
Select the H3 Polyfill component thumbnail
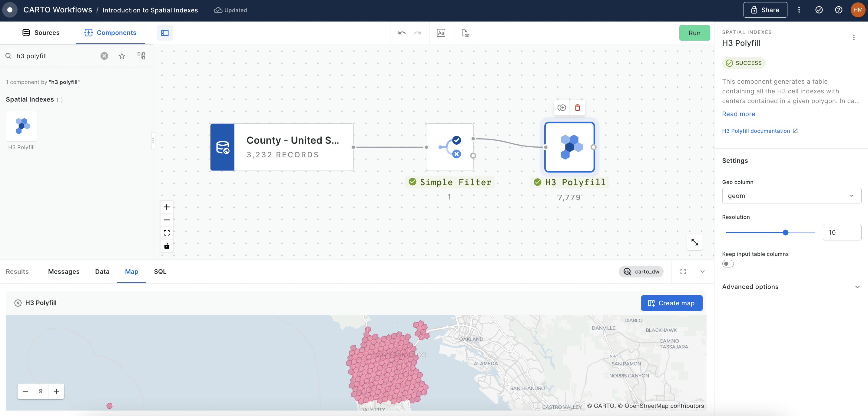(22, 126)
